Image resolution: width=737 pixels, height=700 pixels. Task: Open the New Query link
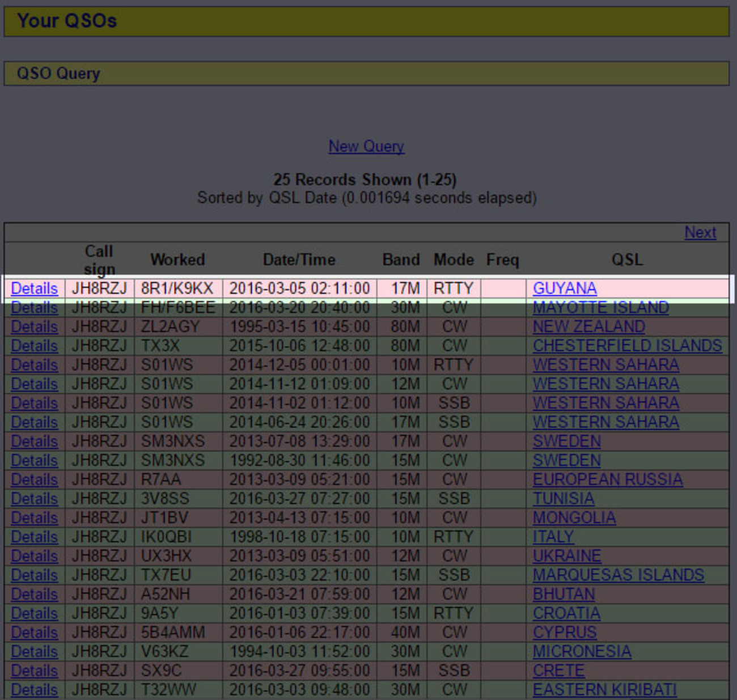[x=366, y=146]
